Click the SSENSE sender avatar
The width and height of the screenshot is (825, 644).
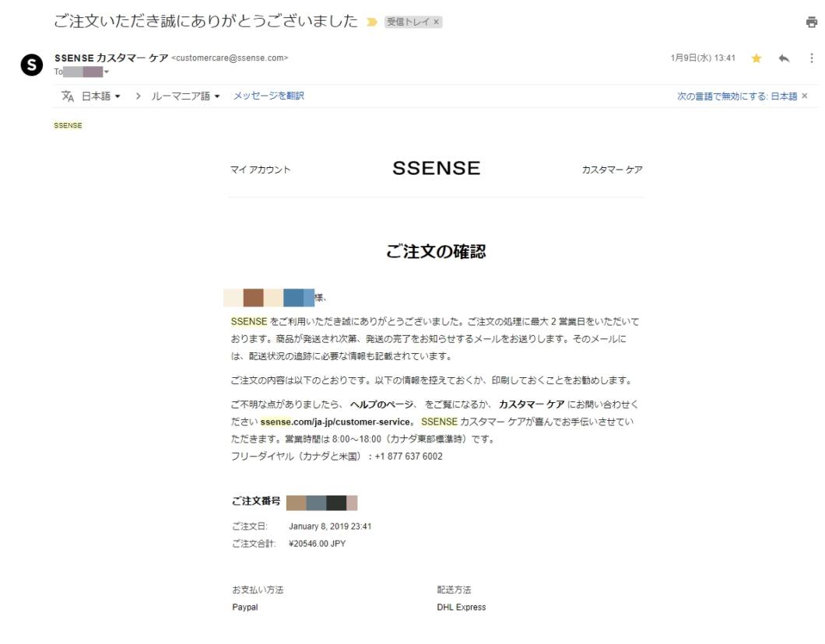pyautogui.click(x=32, y=65)
